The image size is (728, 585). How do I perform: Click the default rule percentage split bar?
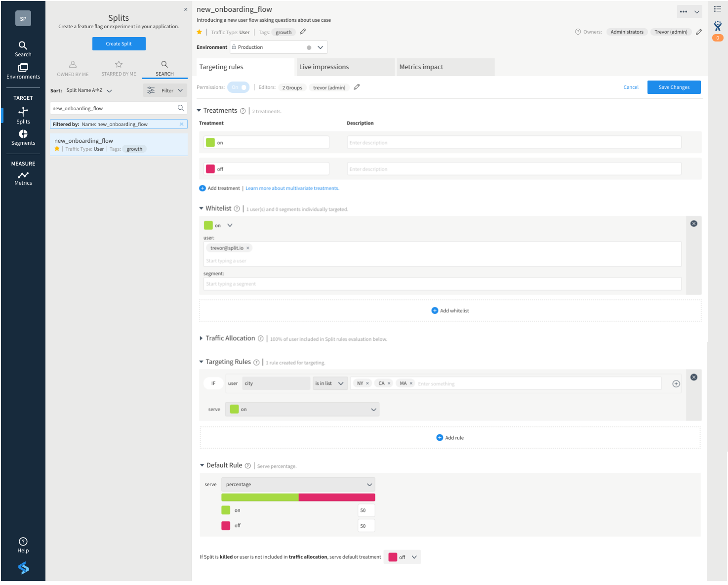click(x=298, y=498)
